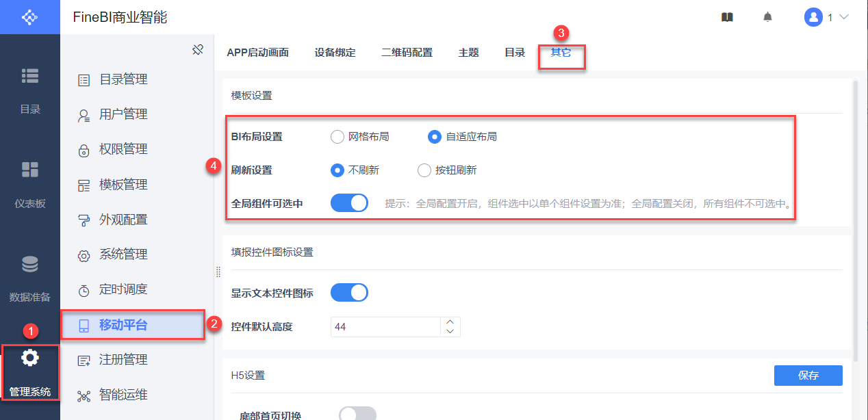This screenshot has width=868, height=420.
Task: Open the 目录 directory sidebar icon
Action: tap(29, 76)
